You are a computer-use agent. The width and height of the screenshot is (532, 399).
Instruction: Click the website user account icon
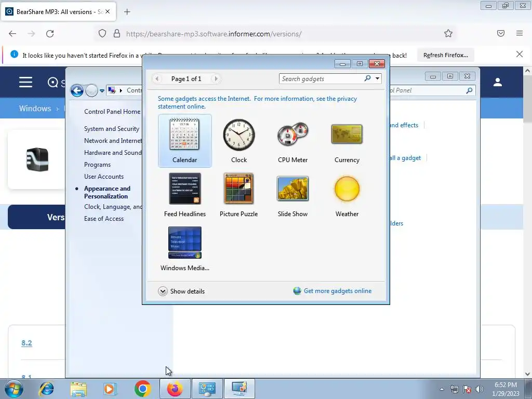coord(498,82)
